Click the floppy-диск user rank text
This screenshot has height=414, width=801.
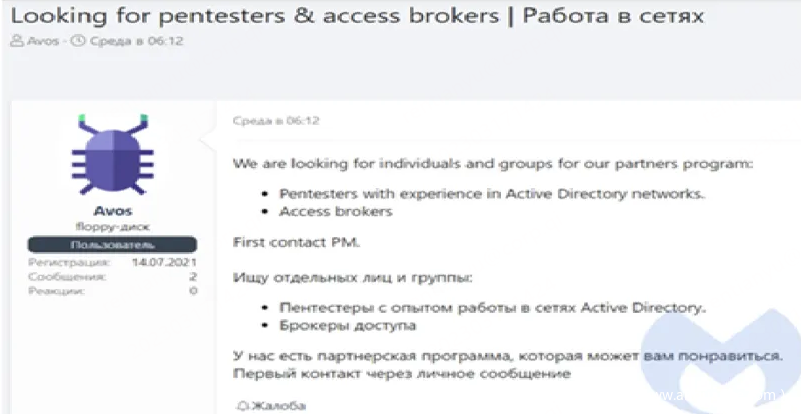(x=112, y=227)
